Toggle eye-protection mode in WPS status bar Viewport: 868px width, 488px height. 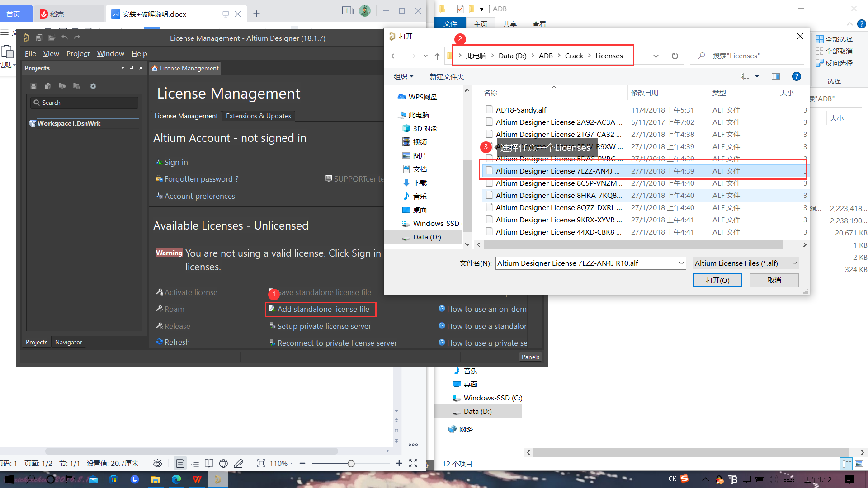pyautogui.click(x=157, y=463)
